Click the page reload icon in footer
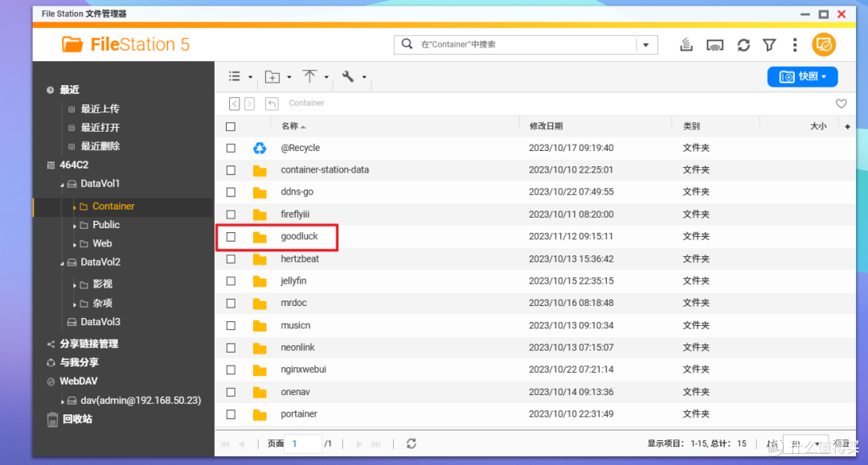This screenshot has height=465, width=868. pyautogui.click(x=411, y=443)
